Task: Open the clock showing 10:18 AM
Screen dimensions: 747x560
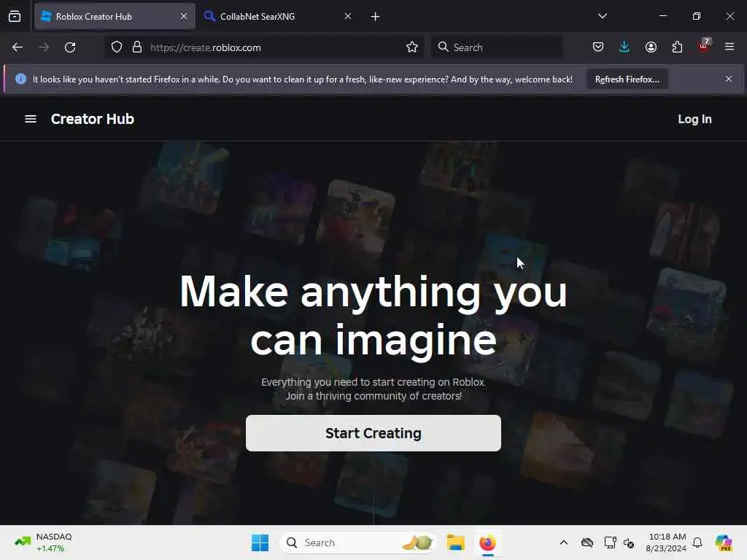Action: (x=666, y=542)
